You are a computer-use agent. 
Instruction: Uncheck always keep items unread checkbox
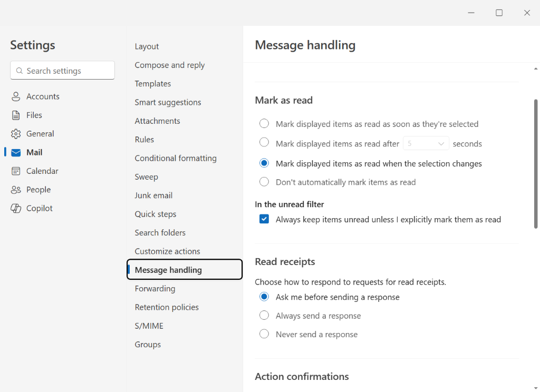pos(264,219)
